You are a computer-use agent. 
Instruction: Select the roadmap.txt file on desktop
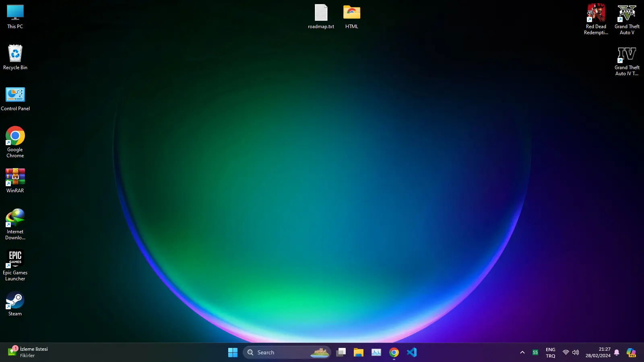coord(321,17)
